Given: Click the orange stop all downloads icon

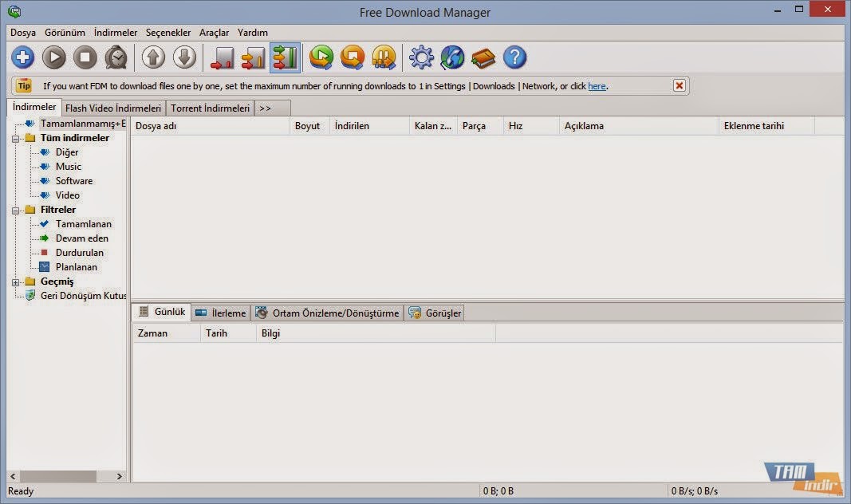Looking at the screenshot, I should point(353,57).
